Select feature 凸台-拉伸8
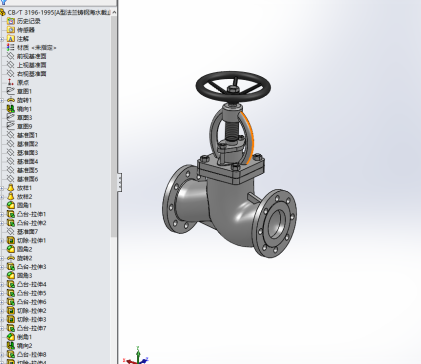 coord(32,354)
